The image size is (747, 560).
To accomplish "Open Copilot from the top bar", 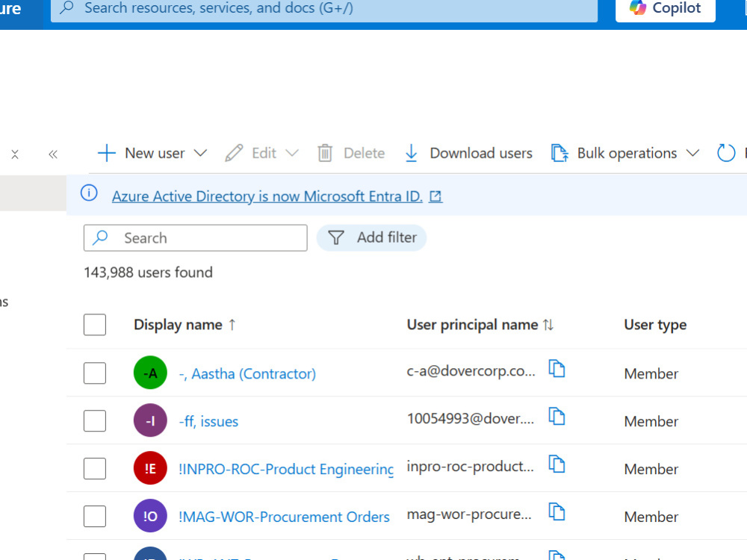I will [x=665, y=8].
